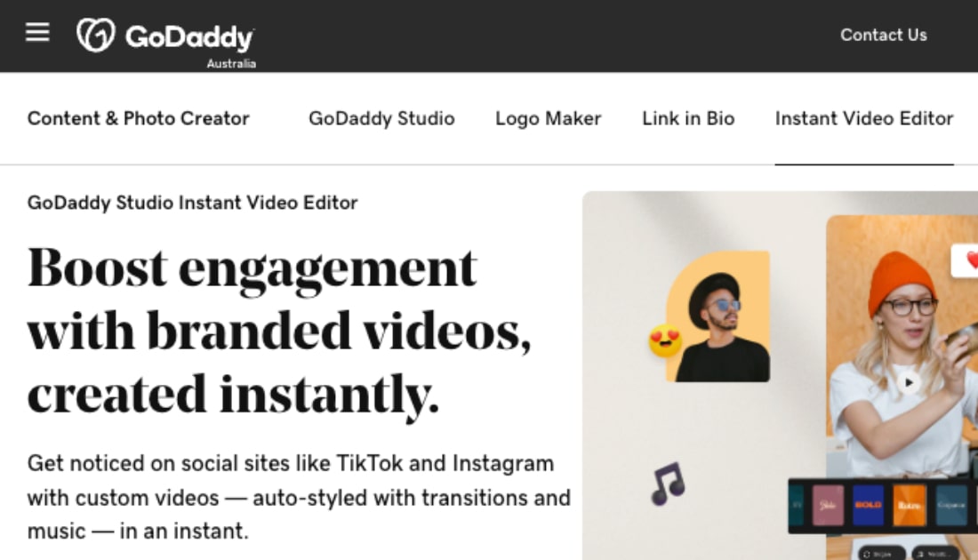Choose the pink style template swatch
978x560 pixels.
pos(829,505)
